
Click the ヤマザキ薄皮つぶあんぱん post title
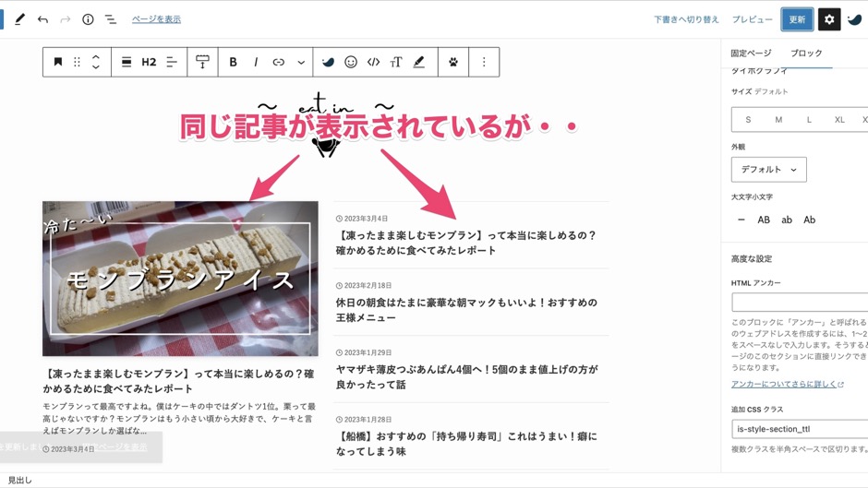(x=466, y=376)
